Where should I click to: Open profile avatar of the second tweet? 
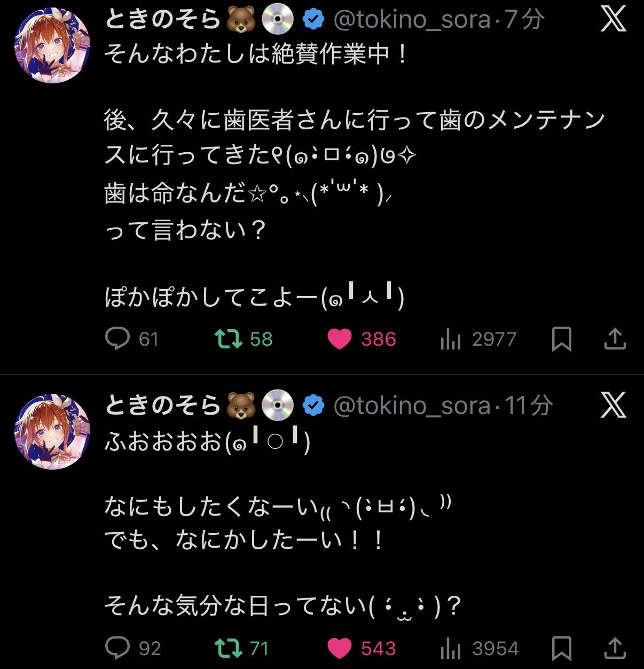tap(52, 432)
